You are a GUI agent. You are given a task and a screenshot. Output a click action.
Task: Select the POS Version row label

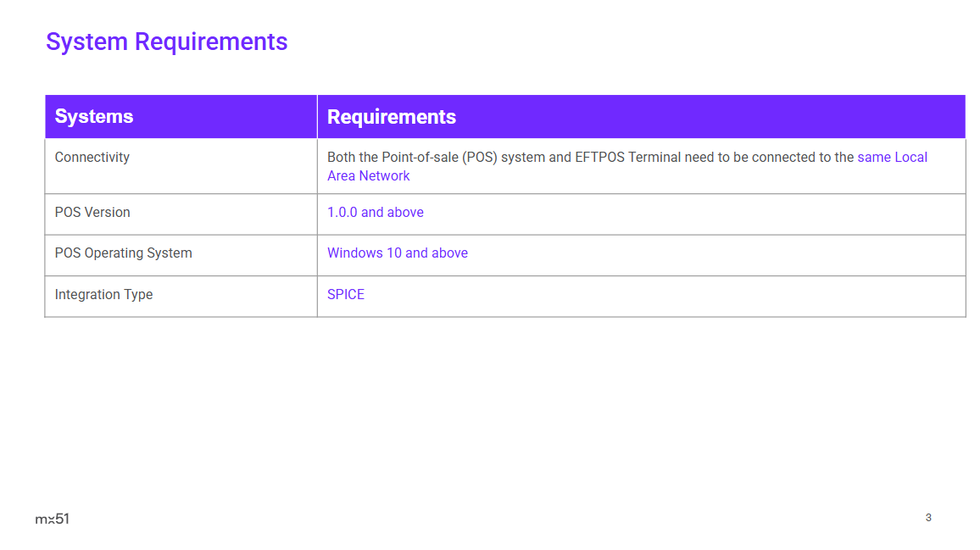[92, 213]
